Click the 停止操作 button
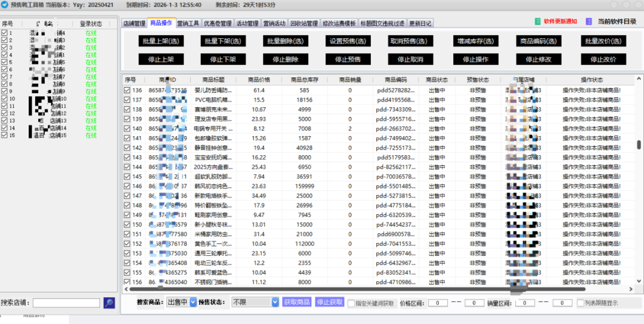Screen dimensions: 644x324 click(476, 59)
